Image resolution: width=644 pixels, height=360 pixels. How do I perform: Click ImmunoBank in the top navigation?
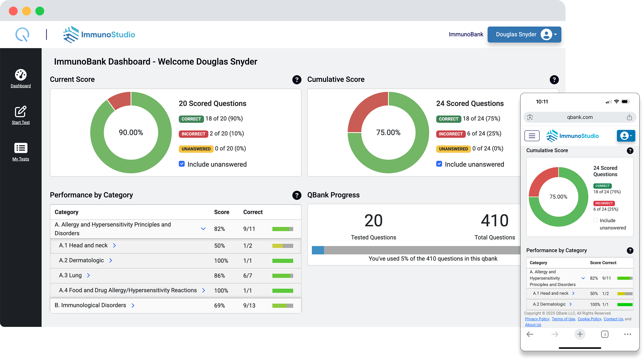[x=466, y=35]
